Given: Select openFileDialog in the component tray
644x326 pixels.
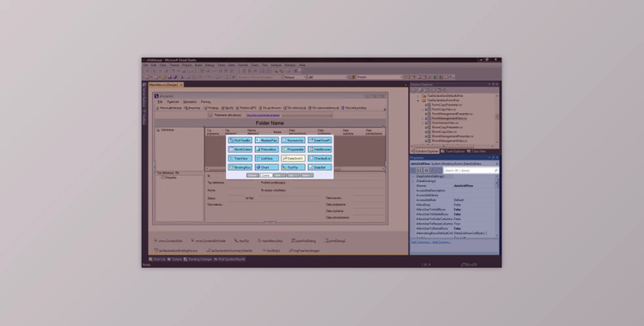Looking at the screenshot, I should pyautogui.click(x=303, y=241).
